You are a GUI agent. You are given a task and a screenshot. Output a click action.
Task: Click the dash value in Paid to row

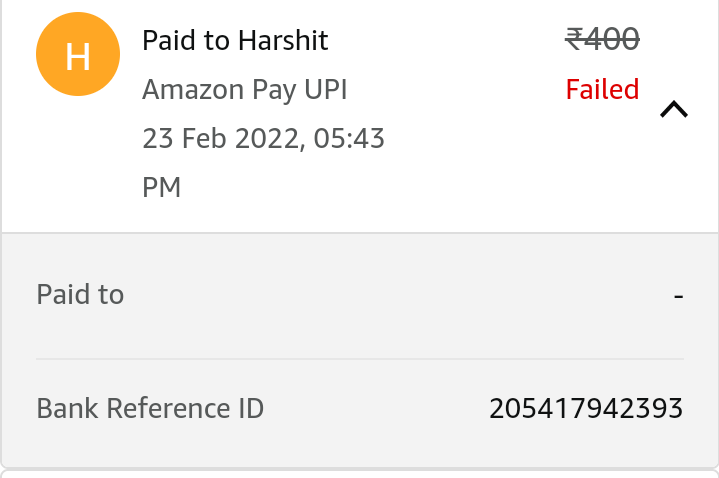(x=679, y=296)
